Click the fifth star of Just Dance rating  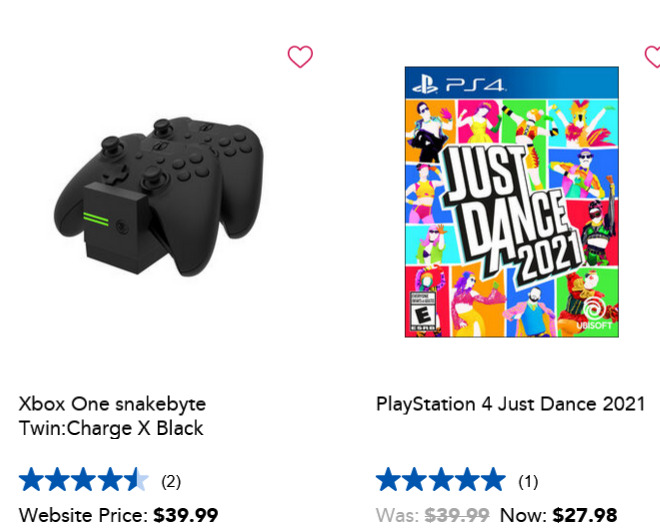(x=493, y=480)
